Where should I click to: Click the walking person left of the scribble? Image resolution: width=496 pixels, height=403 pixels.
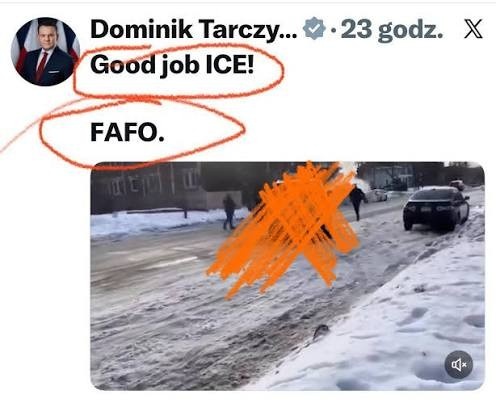click(x=229, y=212)
